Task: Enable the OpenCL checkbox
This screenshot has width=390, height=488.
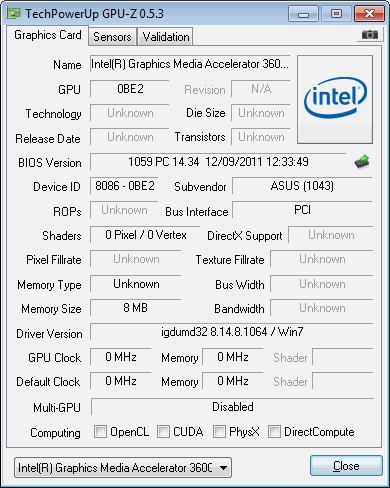Action: (x=100, y=432)
